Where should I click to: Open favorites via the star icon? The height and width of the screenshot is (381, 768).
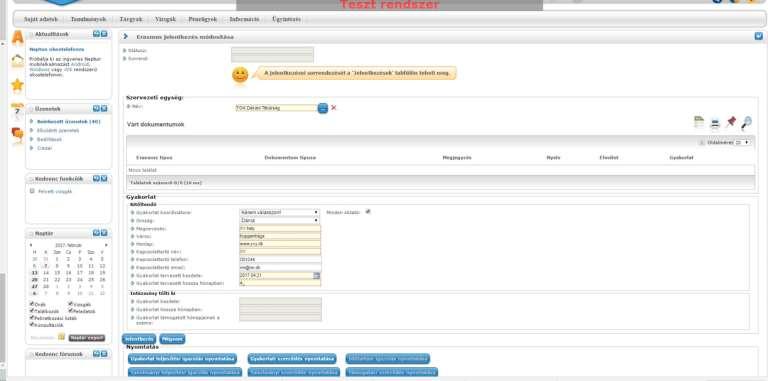[x=18, y=85]
